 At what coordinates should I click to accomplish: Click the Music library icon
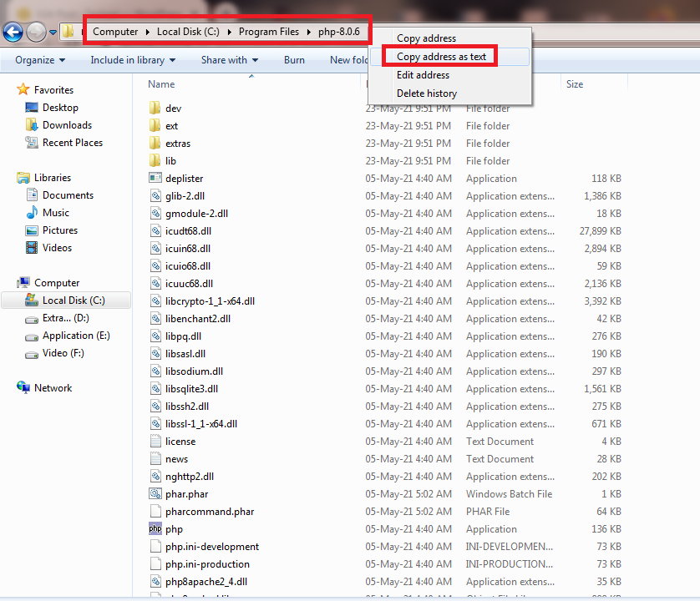coord(32,213)
